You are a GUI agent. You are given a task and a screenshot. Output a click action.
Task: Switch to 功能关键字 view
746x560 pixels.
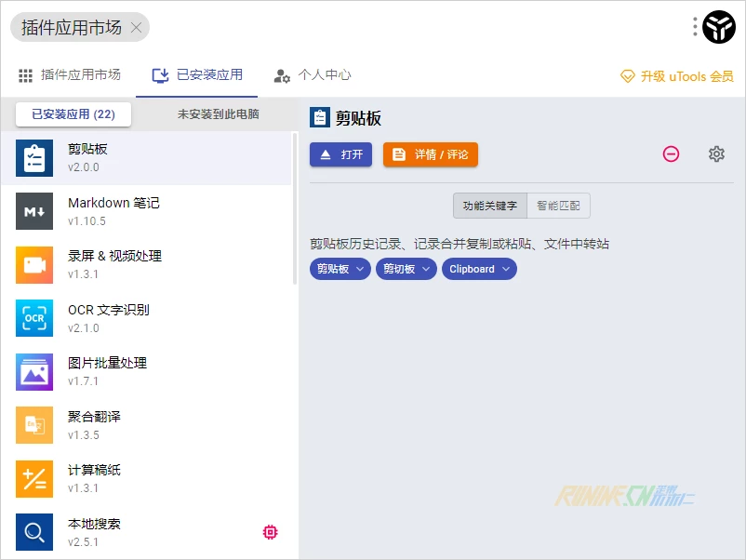489,206
